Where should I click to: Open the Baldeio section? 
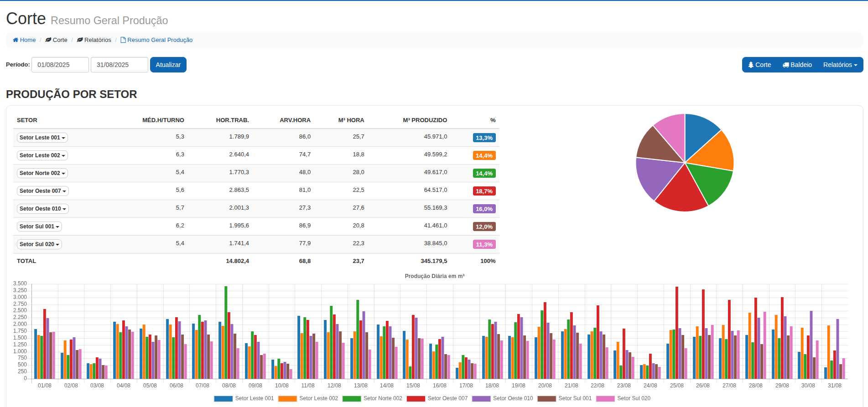point(797,65)
